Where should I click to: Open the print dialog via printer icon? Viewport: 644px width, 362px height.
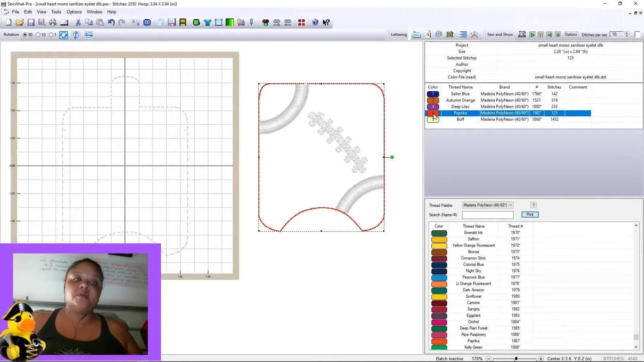pos(52,23)
